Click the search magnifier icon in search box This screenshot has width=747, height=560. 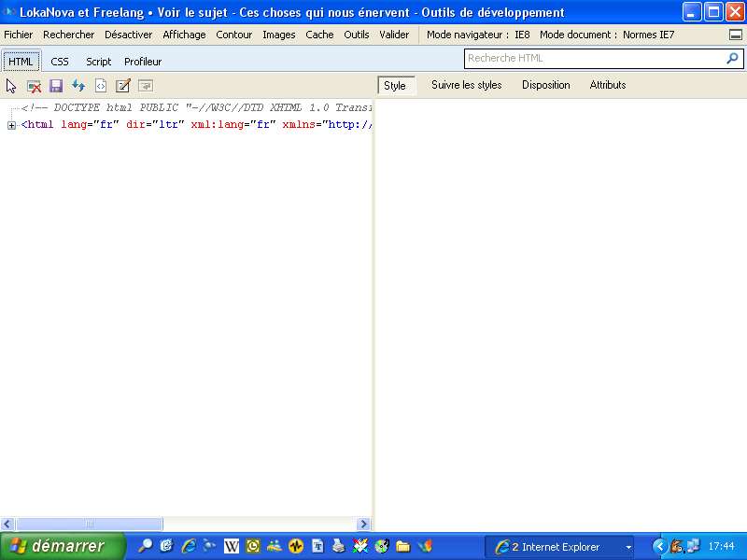point(732,58)
